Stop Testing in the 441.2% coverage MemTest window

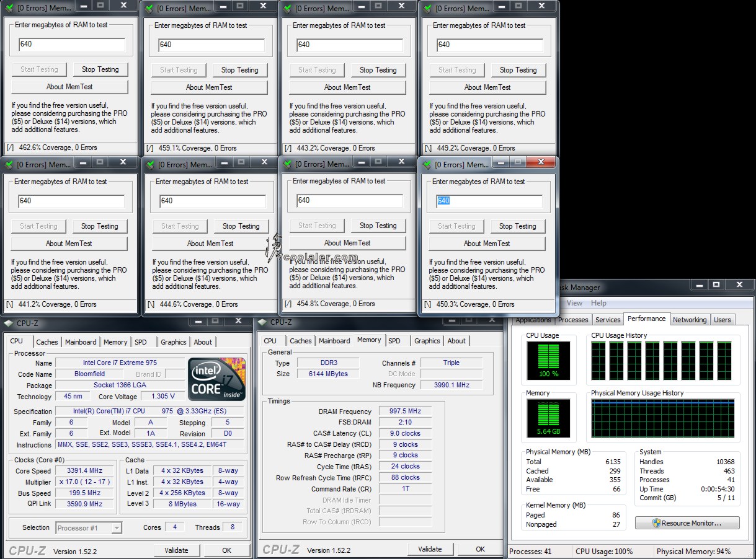point(99,226)
